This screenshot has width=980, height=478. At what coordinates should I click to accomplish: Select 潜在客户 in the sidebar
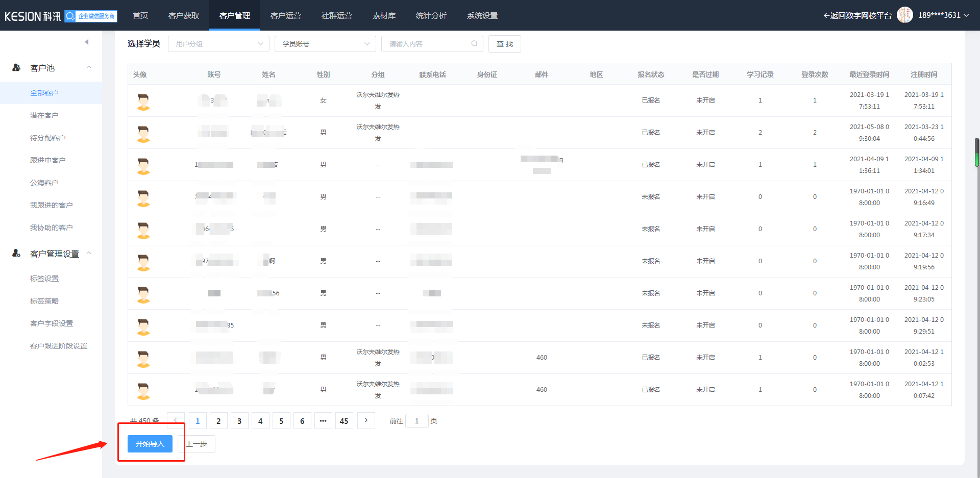coord(44,115)
